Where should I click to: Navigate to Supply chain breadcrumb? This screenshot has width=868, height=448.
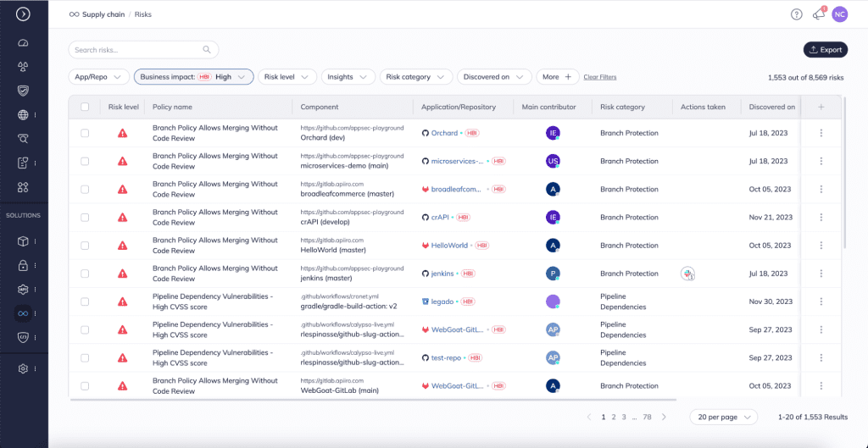coord(104,14)
